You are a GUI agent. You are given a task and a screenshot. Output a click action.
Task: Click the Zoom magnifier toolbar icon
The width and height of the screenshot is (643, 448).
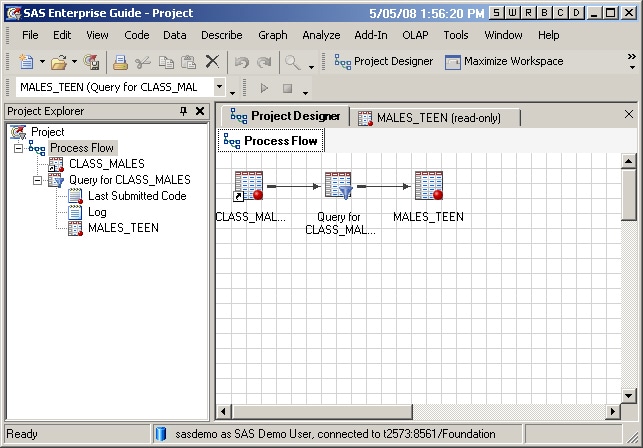[293, 62]
